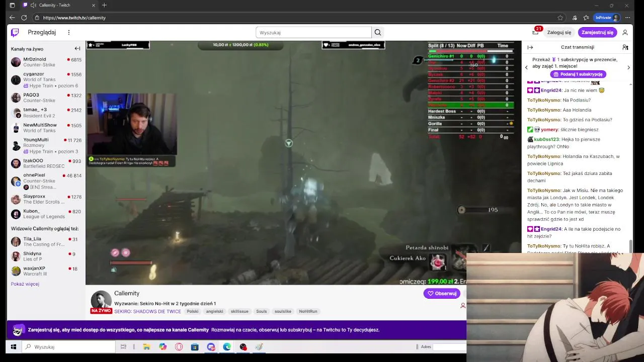Click the Zarejestruj się button

[x=597, y=32]
